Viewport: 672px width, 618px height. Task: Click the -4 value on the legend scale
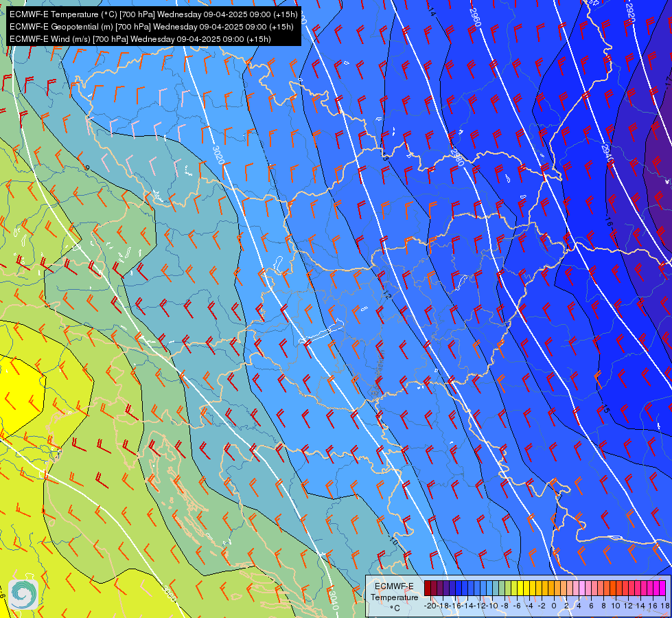click(x=530, y=606)
